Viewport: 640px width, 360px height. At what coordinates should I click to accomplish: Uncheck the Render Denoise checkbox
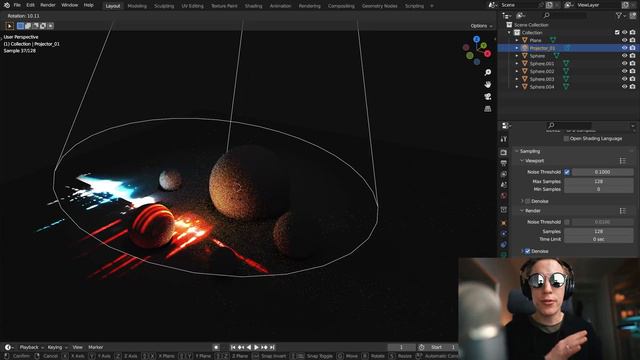click(x=527, y=251)
